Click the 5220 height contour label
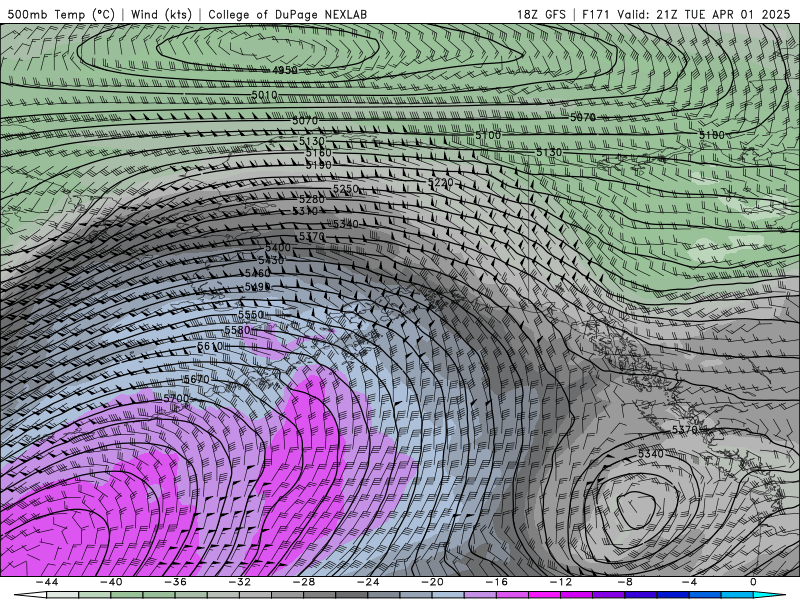The height and width of the screenshot is (600, 800). point(440,182)
